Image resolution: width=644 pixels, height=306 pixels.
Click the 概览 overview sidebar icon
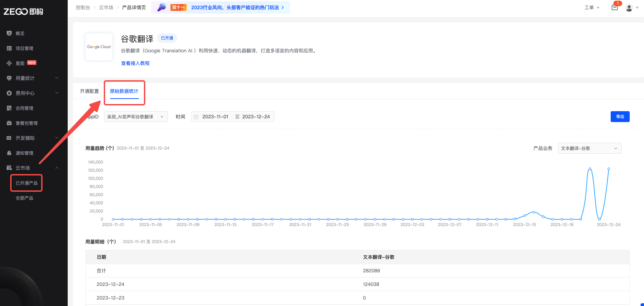(9, 33)
